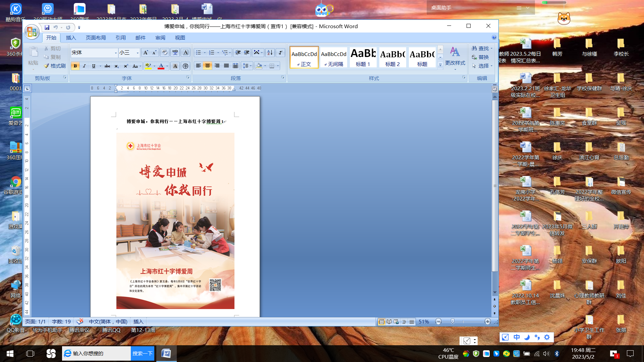
Task: Click the zoom out minus button
Action: coord(438,322)
